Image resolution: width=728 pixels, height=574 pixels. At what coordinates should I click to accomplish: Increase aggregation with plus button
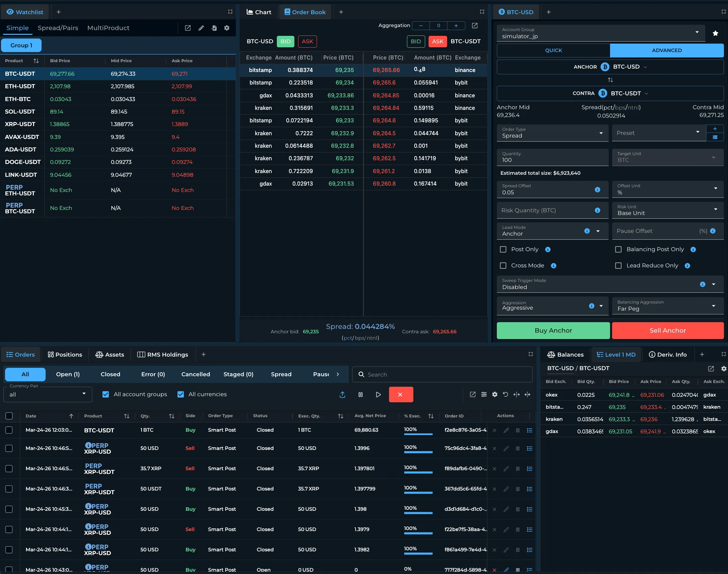[x=456, y=26]
